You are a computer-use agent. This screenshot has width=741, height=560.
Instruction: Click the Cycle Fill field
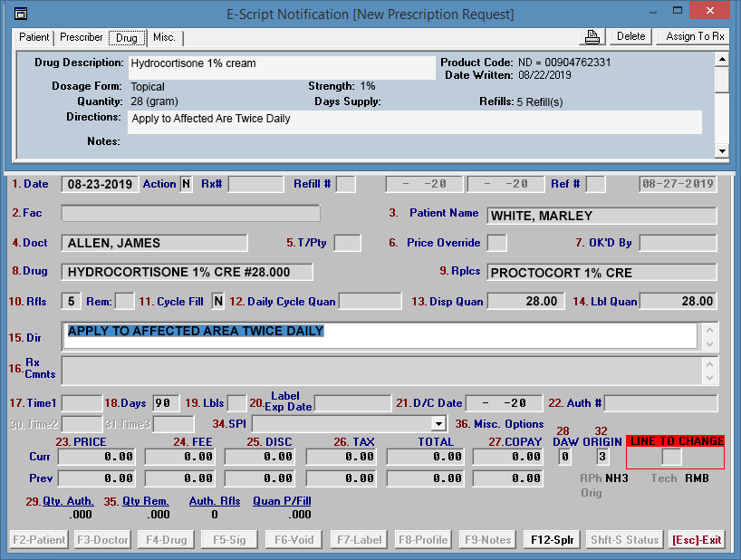tap(218, 301)
